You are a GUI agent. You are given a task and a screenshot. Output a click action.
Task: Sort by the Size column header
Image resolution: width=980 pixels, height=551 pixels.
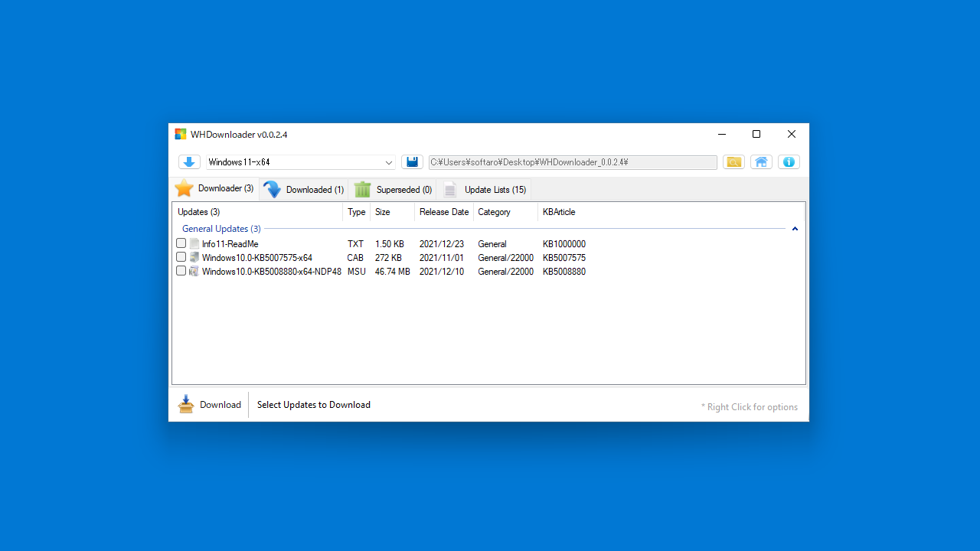pos(393,212)
